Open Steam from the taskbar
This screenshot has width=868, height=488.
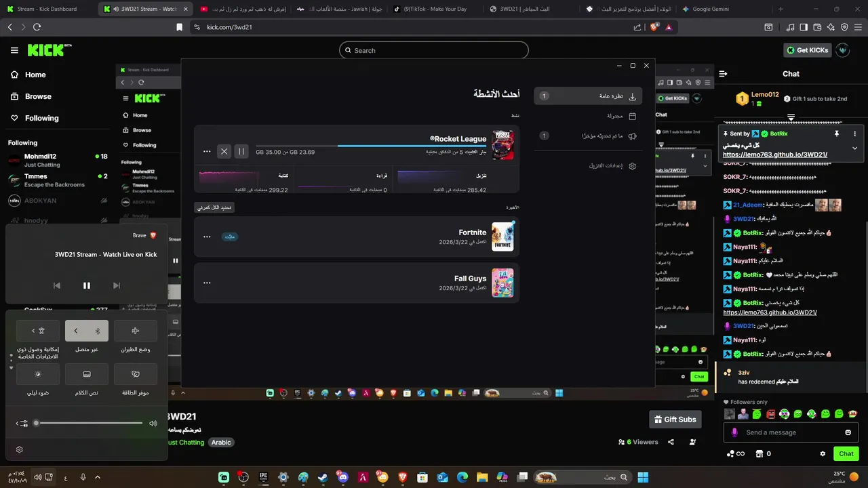(x=322, y=477)
